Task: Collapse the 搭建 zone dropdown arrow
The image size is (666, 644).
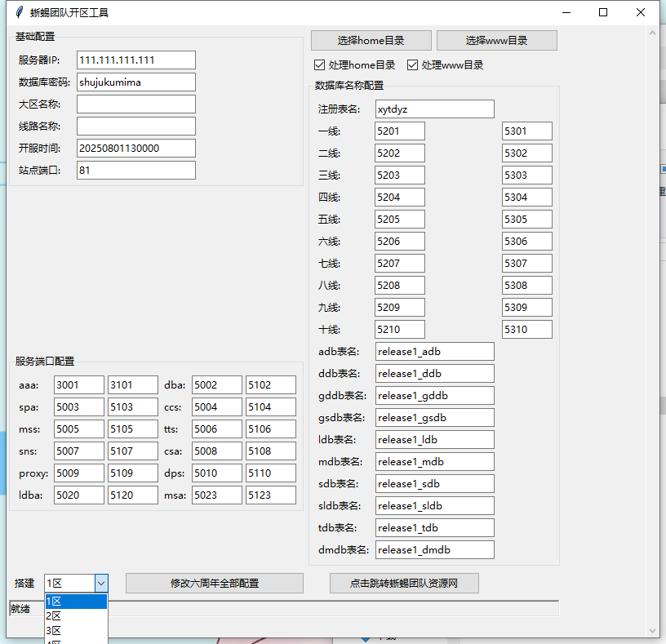Action: pyautogui.click(x=101, y=583)
